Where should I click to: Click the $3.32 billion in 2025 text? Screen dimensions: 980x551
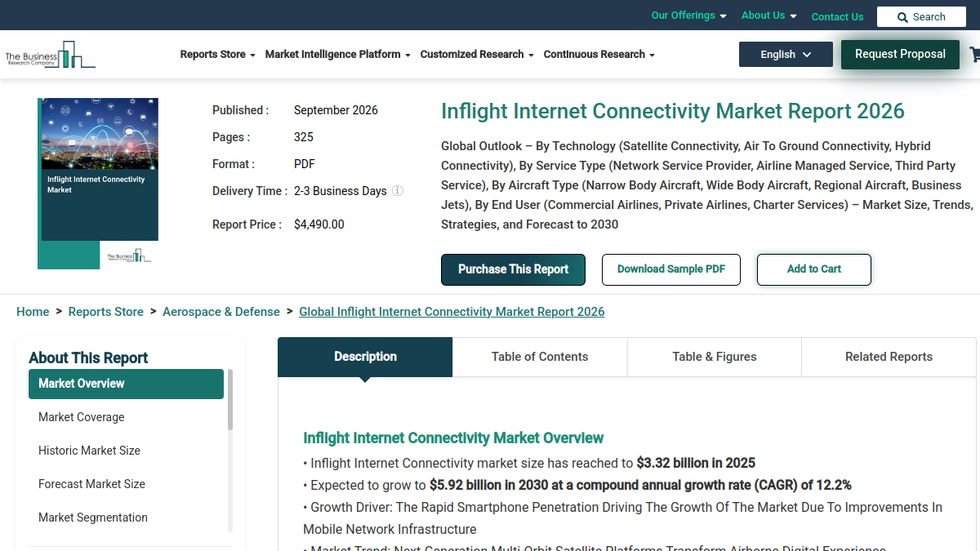[696, 463]
